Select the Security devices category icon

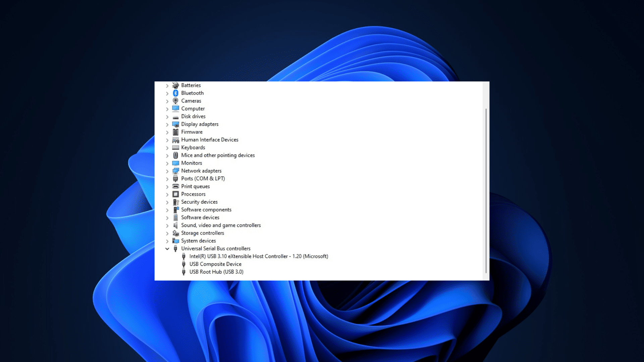[x=176, y=201]
